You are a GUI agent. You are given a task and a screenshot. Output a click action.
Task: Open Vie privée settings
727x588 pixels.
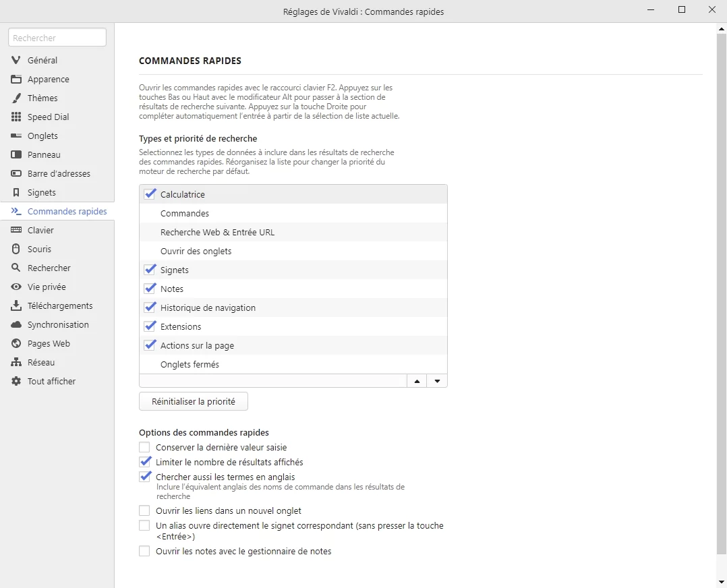pos(57,287)
